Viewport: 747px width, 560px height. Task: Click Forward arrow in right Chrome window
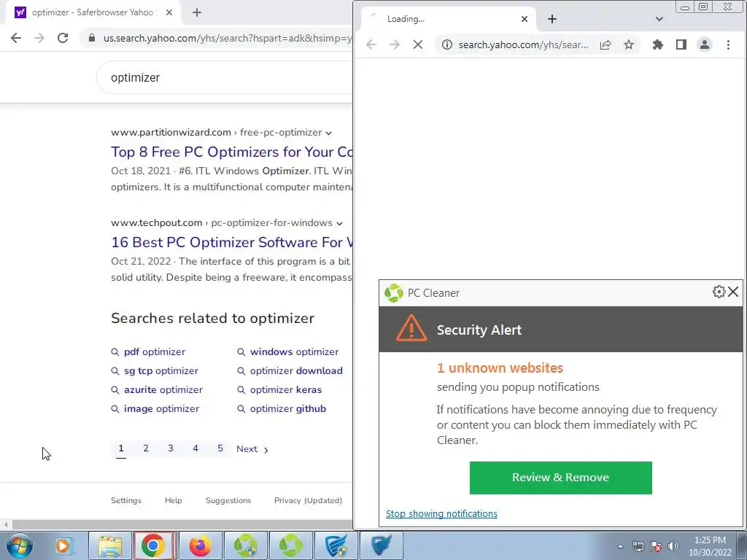[x=395, y=44]
